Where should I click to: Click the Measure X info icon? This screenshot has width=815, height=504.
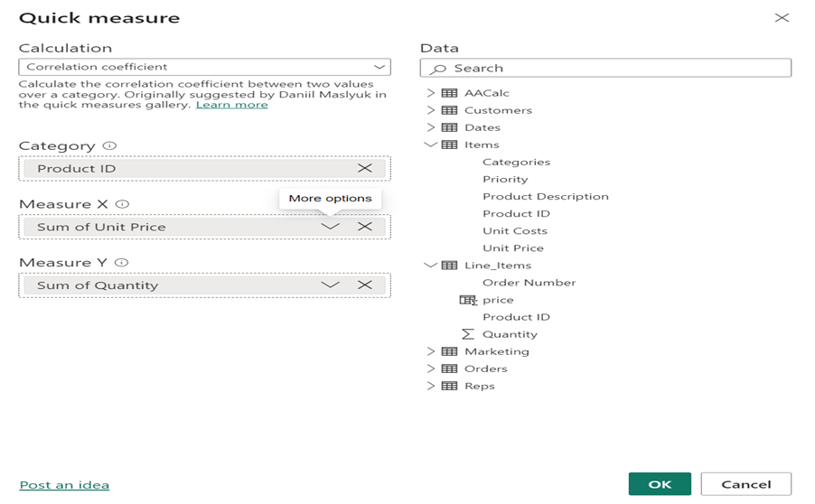(x=122, y=204)
